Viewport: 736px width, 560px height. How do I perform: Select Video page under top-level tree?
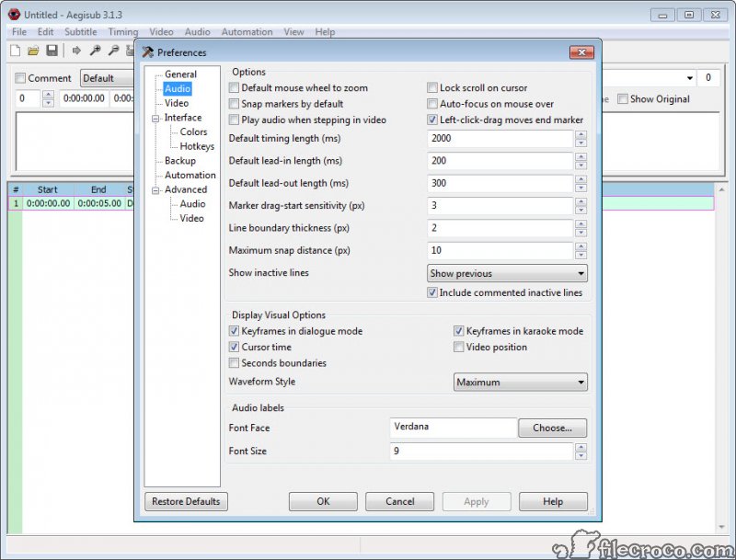(177, 103)
